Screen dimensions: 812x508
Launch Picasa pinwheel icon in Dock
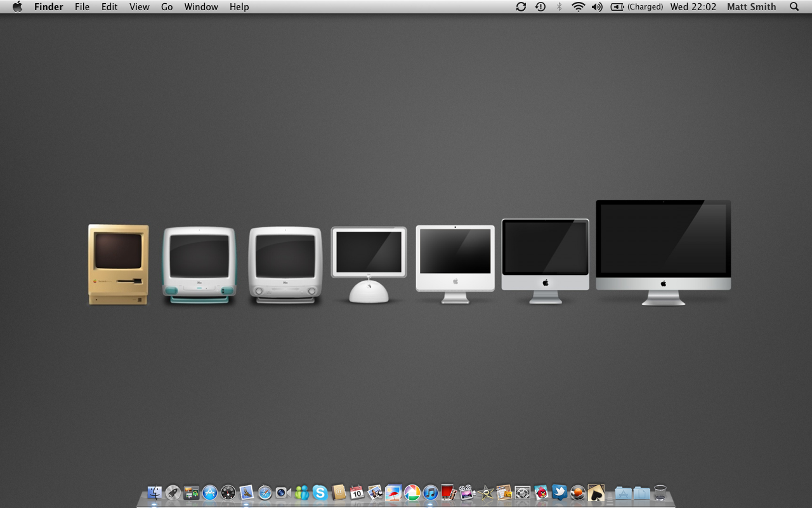coord(412,492)
